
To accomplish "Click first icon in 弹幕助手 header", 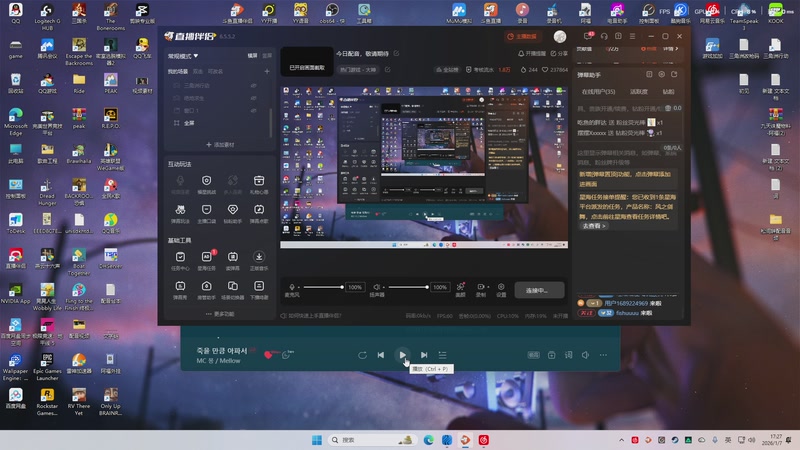I will [x=649, y=74].
